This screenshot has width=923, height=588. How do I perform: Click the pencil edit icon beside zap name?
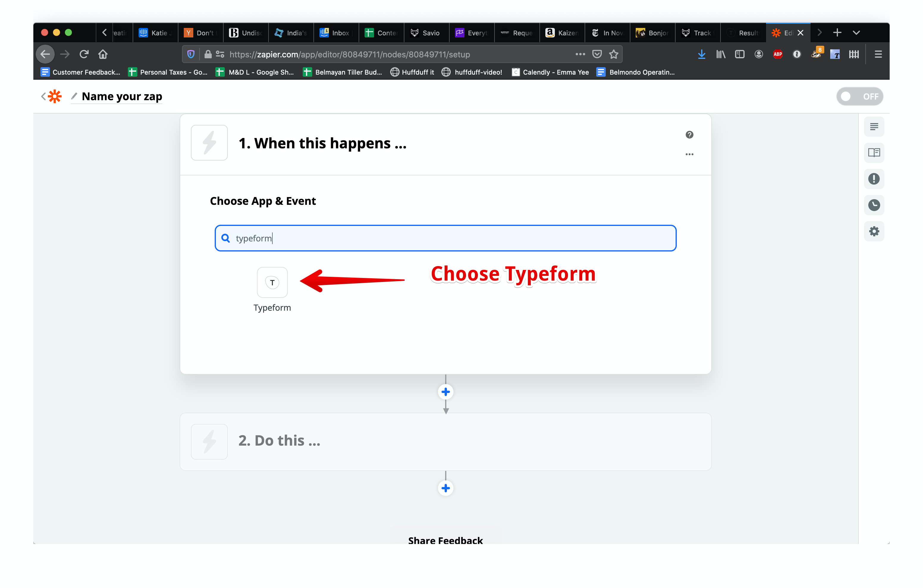(74, 96)
